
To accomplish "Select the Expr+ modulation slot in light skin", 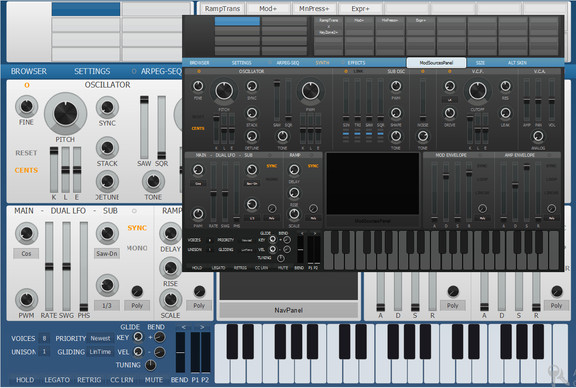I will tap(360, 8).
